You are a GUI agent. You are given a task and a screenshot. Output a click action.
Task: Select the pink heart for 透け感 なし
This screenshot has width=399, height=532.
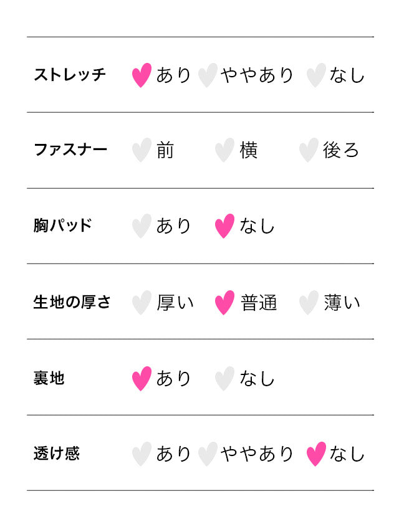316,454
